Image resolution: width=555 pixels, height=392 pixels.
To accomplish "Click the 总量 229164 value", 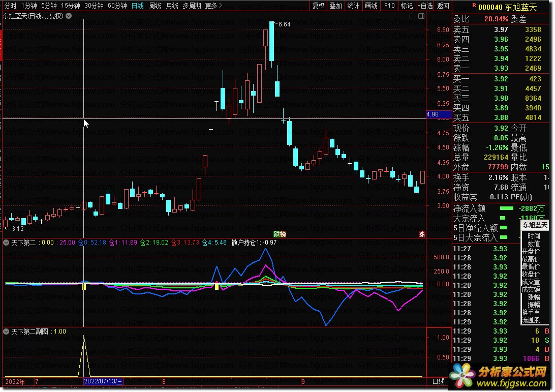I will click(x=496, y=157).
